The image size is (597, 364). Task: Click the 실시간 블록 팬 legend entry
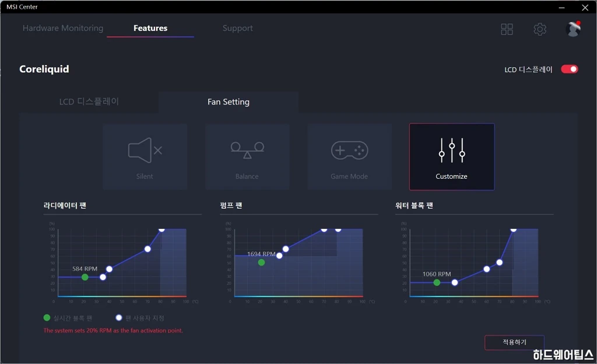click(x=68, y=318)
